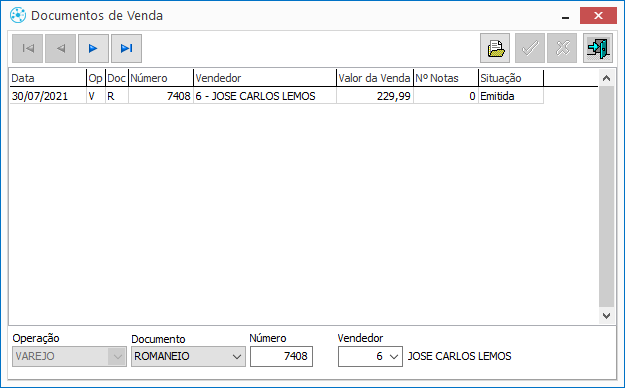Select the 30/07/2021 date cell
625x388 pixels.
(48, 96)
